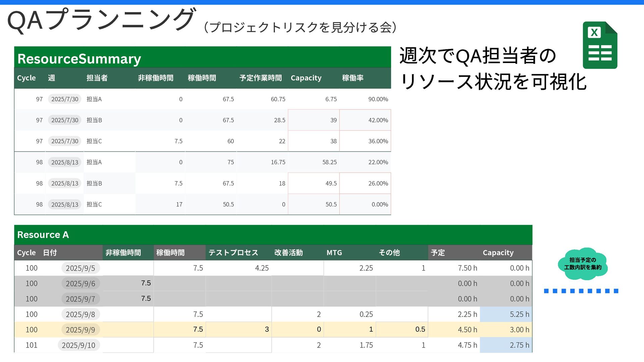The width and height of the screenshot is (644, 362).
Task: Click the 42.00% utilization cell
Action: click(x=365, y=120)
